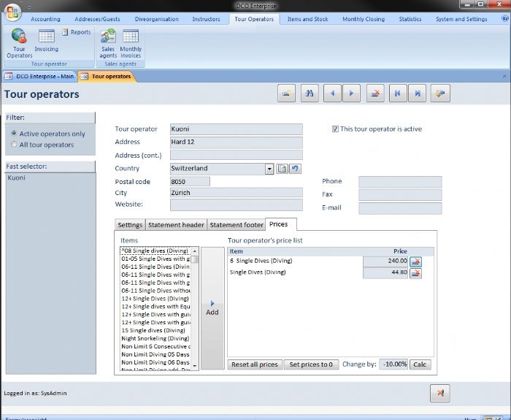Delete the 240.00 price list entry
Viewport: 511px width, 420px height.
coord(415,261)
